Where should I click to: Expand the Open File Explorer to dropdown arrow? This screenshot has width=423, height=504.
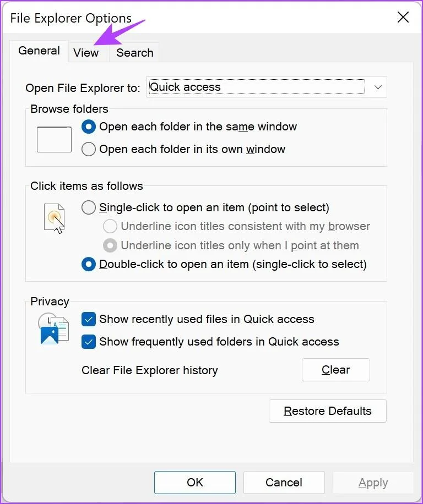pos(378,87)
